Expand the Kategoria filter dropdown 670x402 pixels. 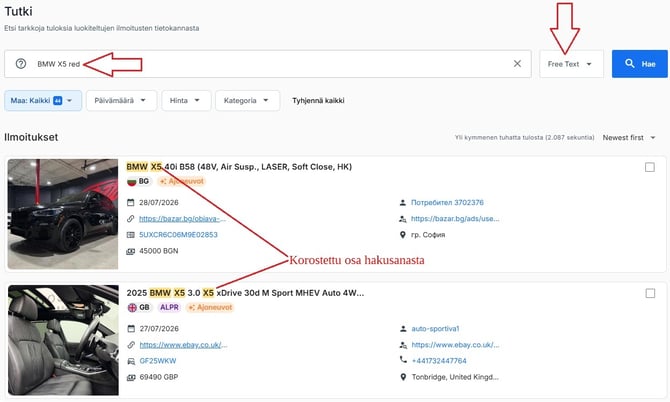point(247,101)
